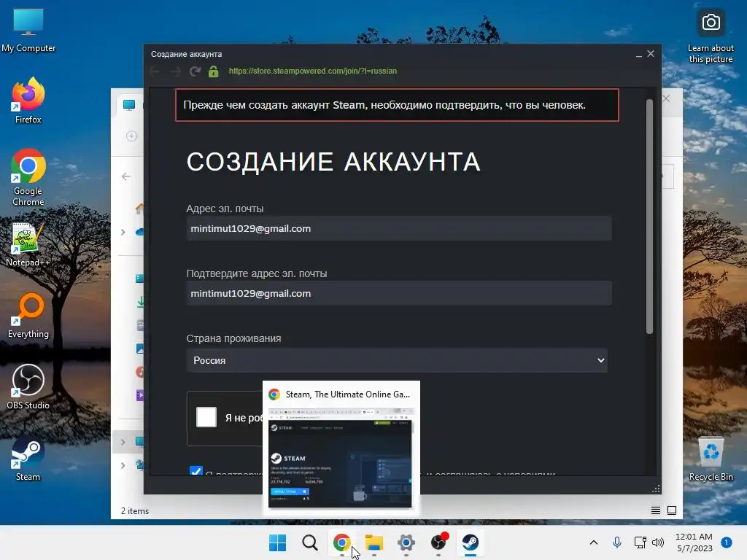
Task: Expand the Network tree node in Explorer
Action: pos(123,465)
